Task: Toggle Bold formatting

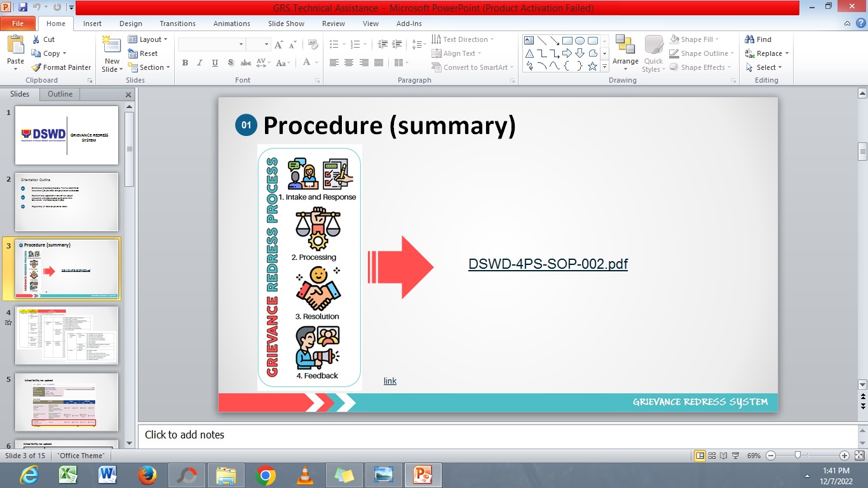Action: (x=185, y=63)
